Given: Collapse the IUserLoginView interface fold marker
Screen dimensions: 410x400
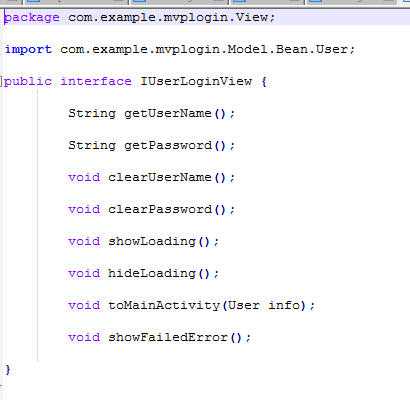Looking at the screenshot, I should 1,81.
